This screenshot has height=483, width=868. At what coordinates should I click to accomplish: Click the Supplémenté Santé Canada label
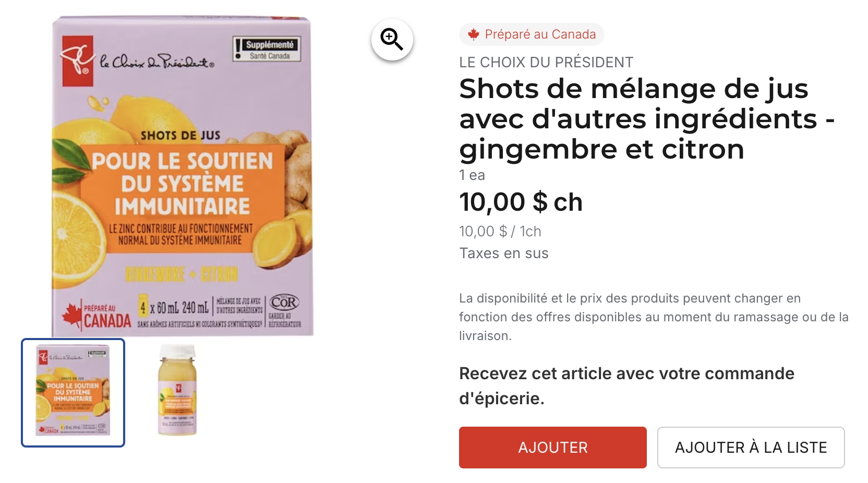tap(267, 49)
